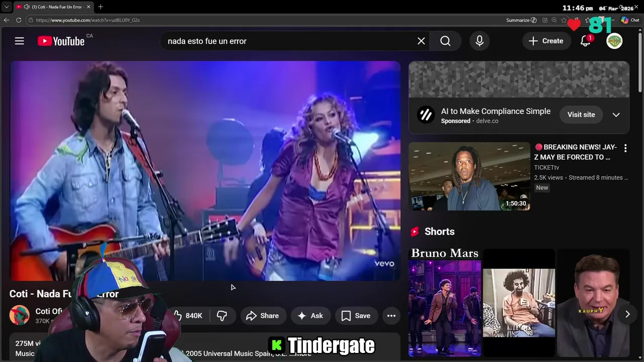Viewport: 644px width, 362px height.
Task: Expand the sponsored ad chevron
Action: tap(616, 115)
